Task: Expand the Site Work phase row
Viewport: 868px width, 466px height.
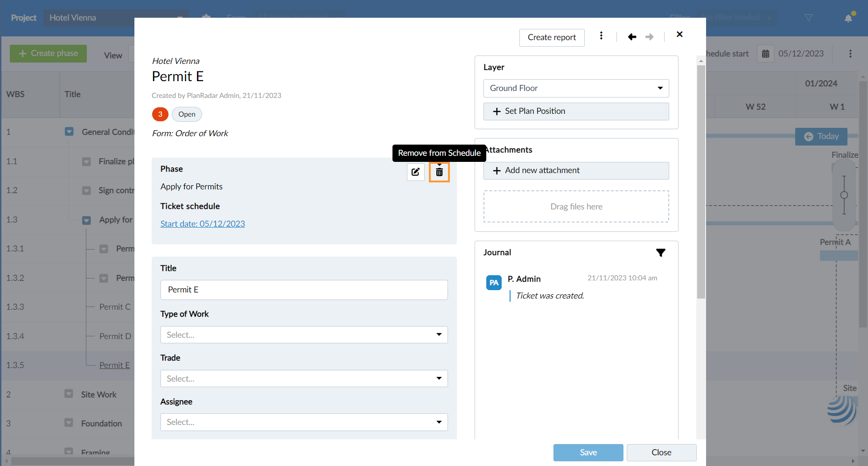Action: point(69,394)
